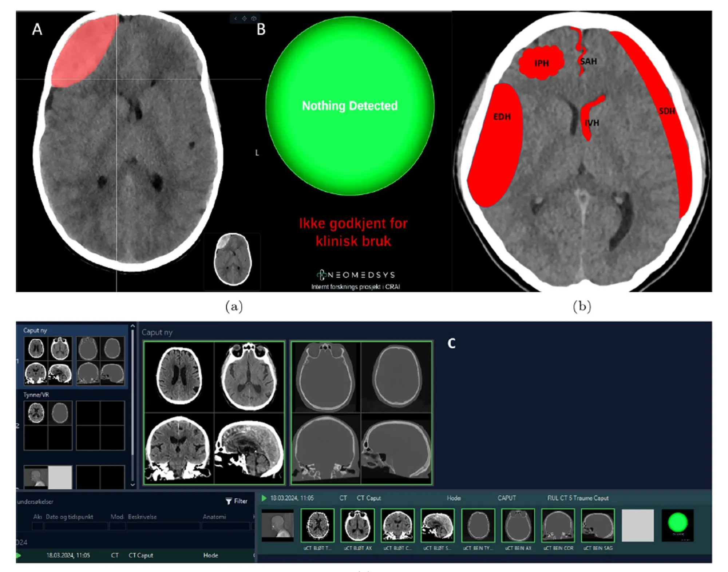Select Caput ny bone-window layout in sidebar
Viewport: 728px width, 572px height.
coord(100,361)
